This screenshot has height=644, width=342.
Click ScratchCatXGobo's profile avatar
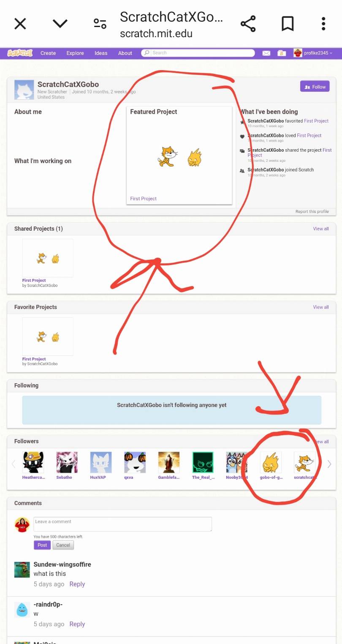tap(24, 90)
